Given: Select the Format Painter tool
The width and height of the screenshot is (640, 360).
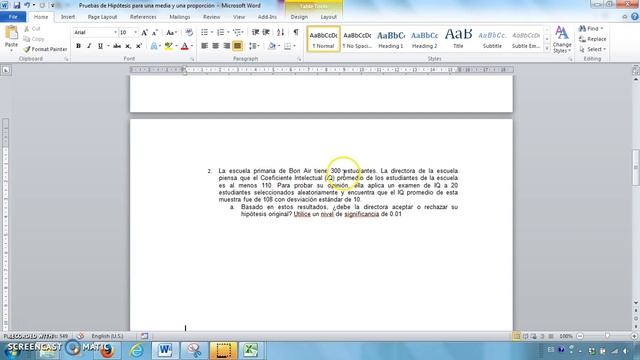Looking at the screenshot, I should click(x=45, y=49).
